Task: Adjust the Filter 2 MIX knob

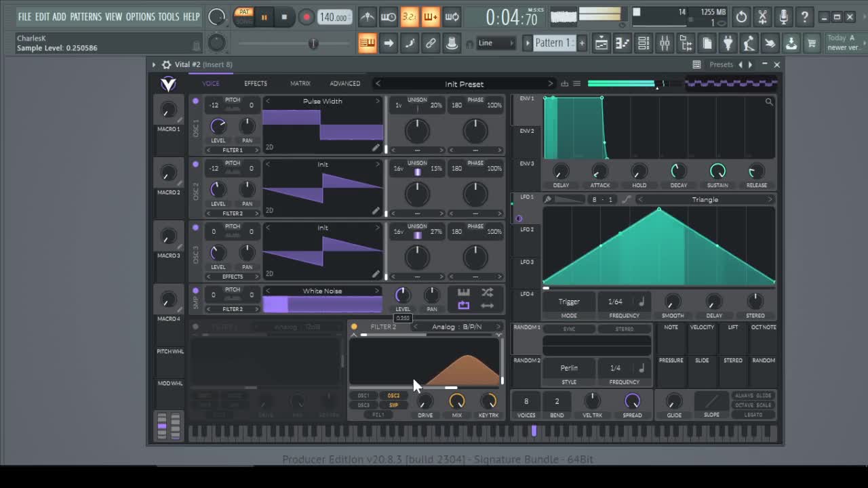Action: pyautogui.click(x=457, y=401)
